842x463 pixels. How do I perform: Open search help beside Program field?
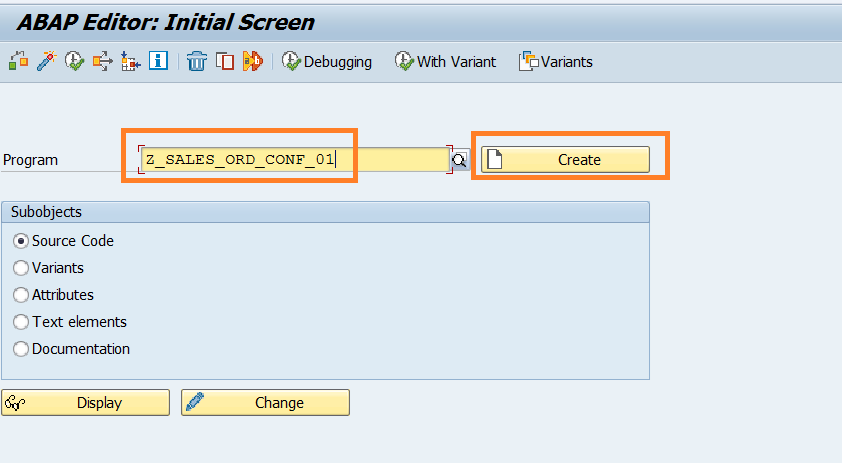(x=460, y=160)
